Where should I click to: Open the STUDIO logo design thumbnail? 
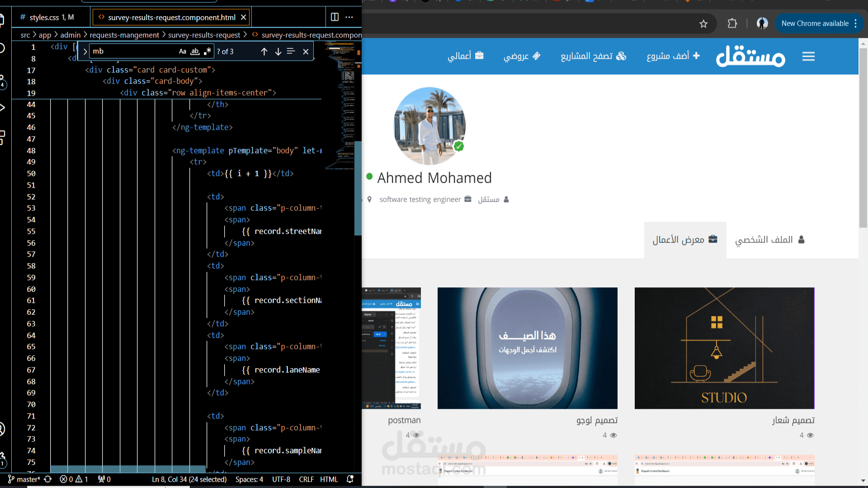(x=724, y=348)
